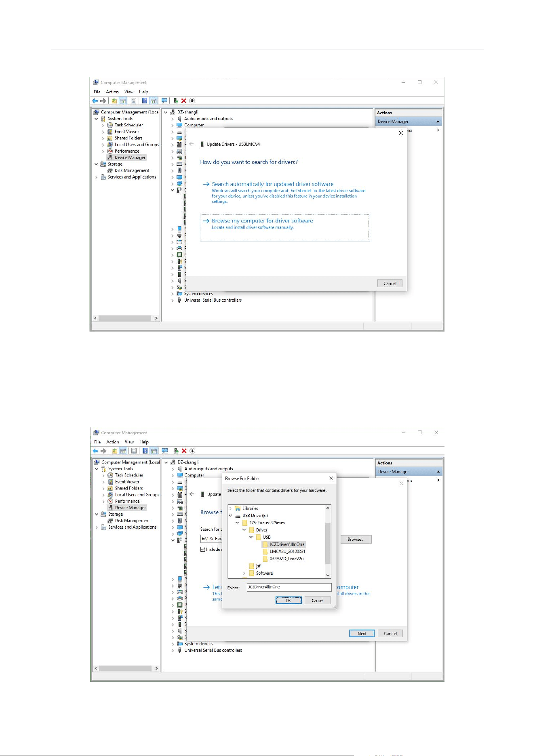Click the grey Forward arrow in the lower screenshot's toolbar
The height and width of the screenshot is (756, 535).
[103, 451]
